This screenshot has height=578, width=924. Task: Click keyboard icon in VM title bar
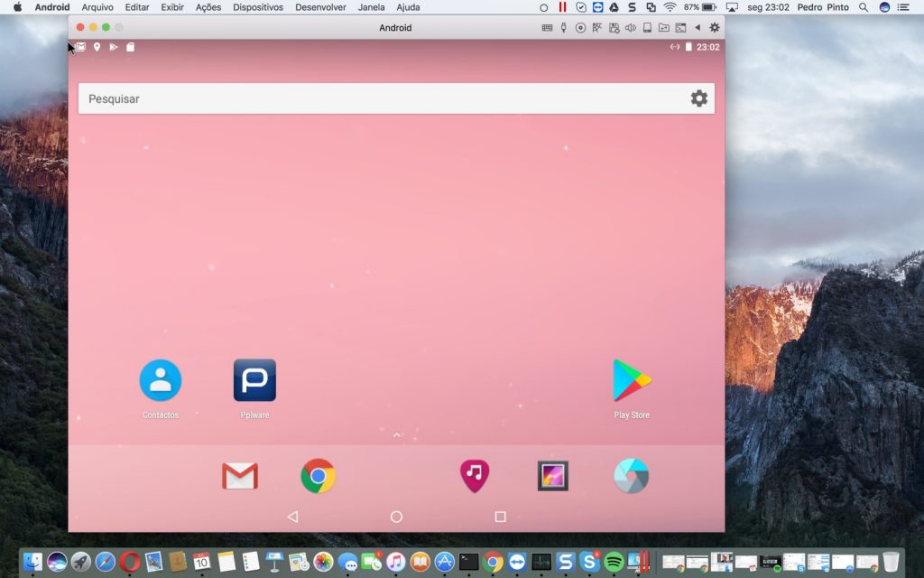pyautogui.click(x=547, y=28)
